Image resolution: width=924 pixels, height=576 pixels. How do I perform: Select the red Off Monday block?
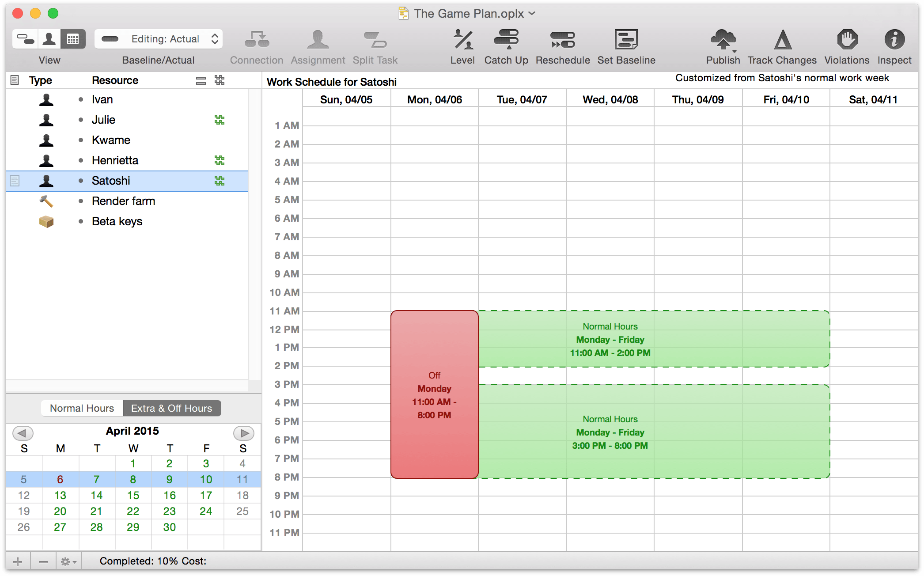click(435, 394)
